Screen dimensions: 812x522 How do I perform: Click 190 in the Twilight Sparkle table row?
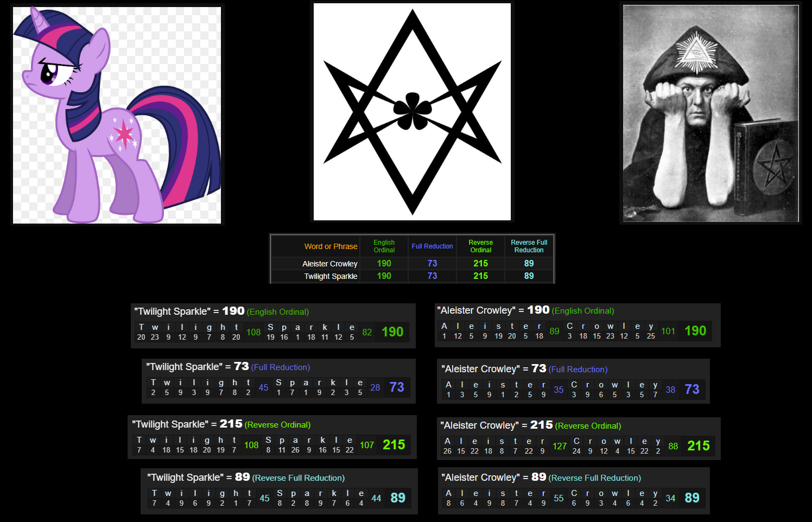pyautogui.click(x=384, y=276)
